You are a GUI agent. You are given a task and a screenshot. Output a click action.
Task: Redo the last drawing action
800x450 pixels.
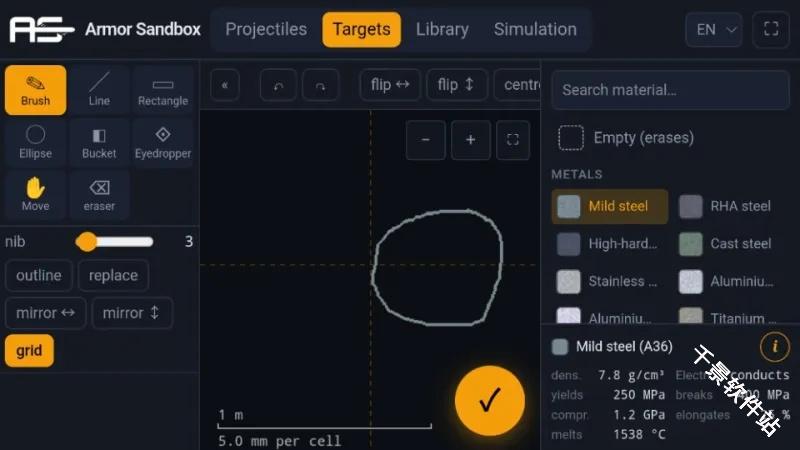[x=320, y=85]
